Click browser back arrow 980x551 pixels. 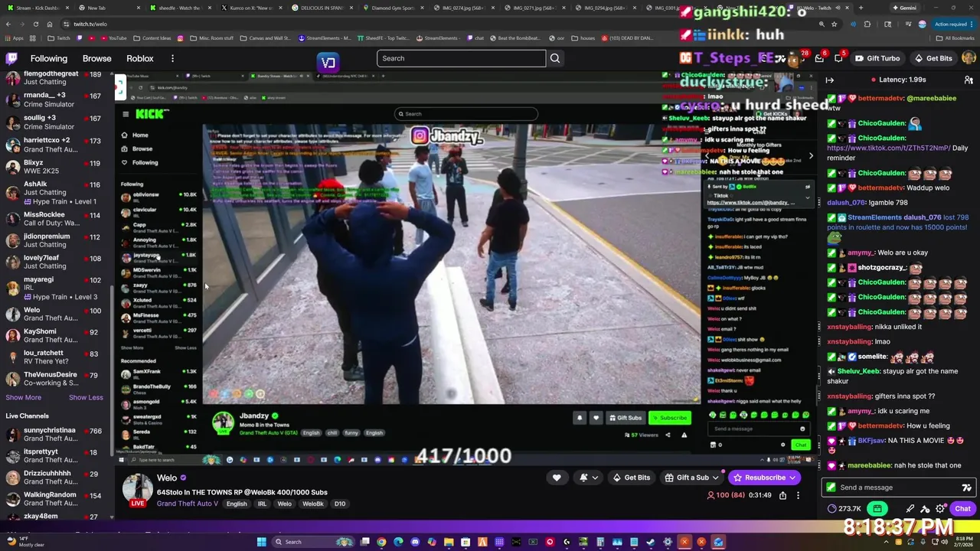8,24
